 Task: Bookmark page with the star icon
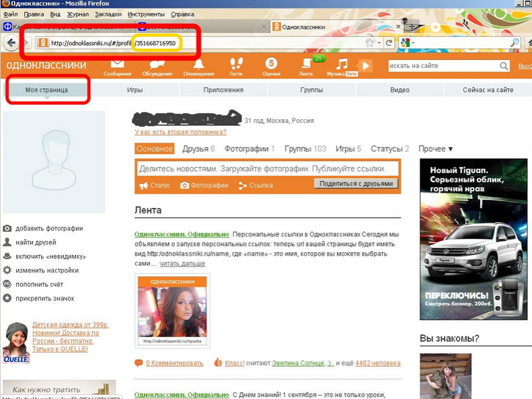click(369, 43)
